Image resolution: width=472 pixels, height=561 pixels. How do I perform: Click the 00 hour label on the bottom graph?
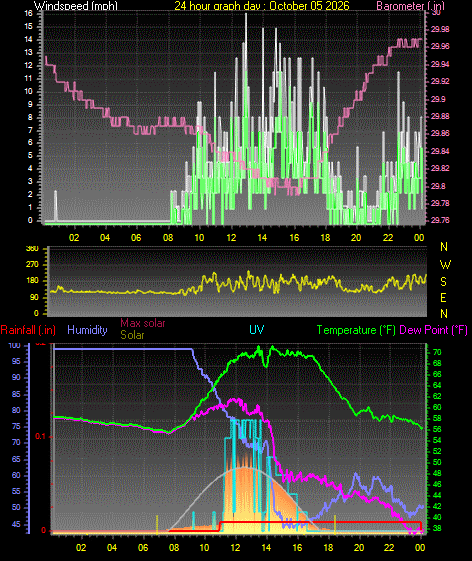(420, 548)
